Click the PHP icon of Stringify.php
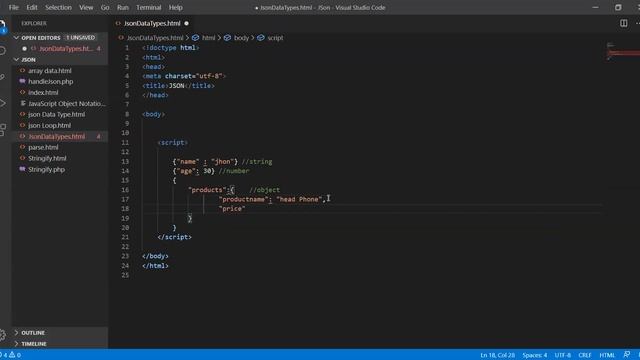640x360 pixels. (x=22, y=169)
